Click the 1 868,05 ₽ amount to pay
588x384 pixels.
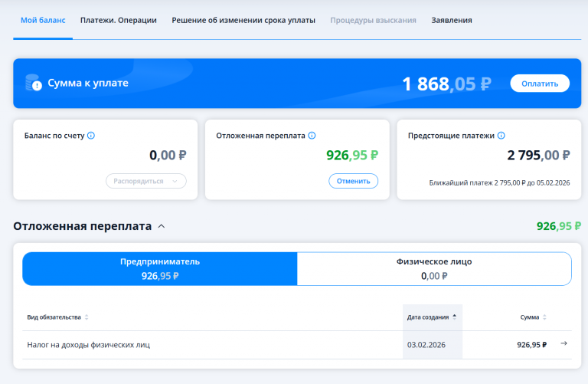[446, 84]
